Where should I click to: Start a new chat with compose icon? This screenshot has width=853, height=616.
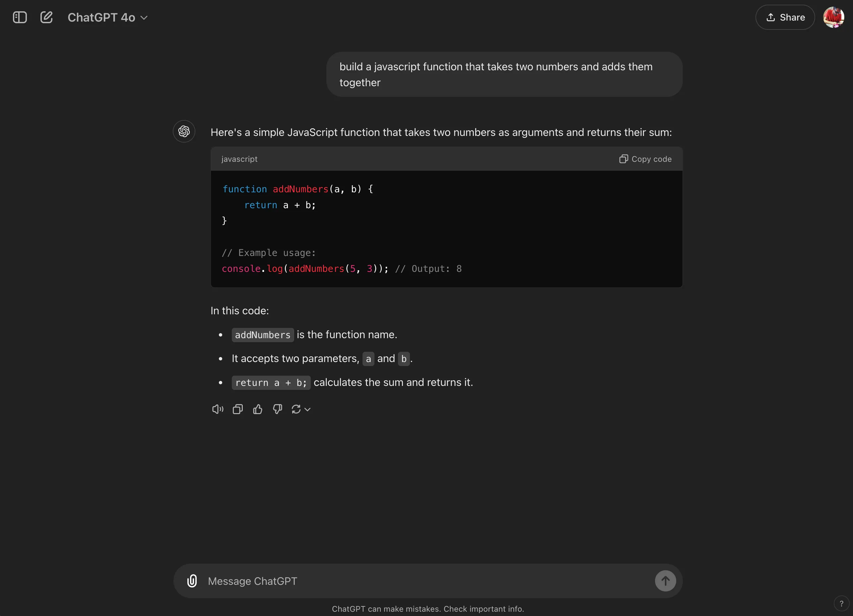click(x=46, y=17)
